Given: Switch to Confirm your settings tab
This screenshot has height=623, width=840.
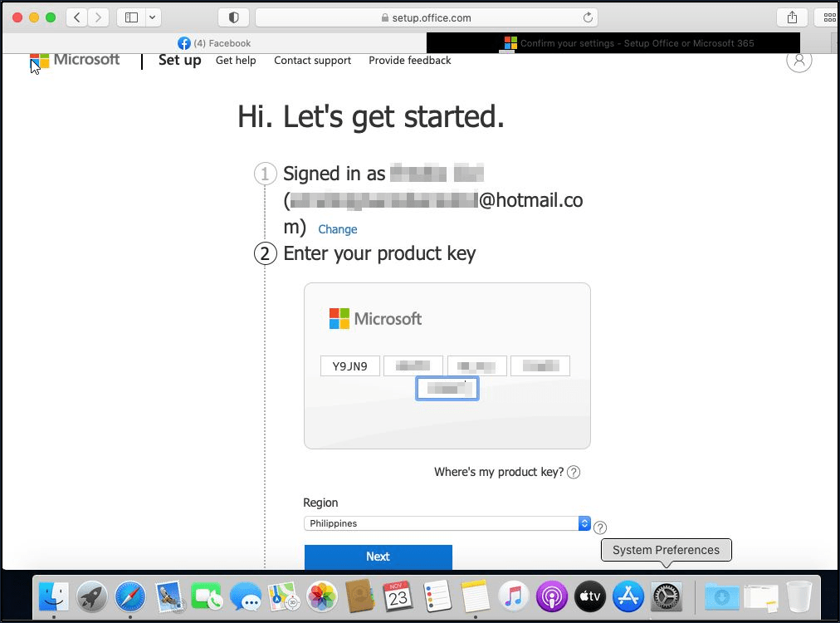Looking at the screenshot, I should tap(613, 43).
